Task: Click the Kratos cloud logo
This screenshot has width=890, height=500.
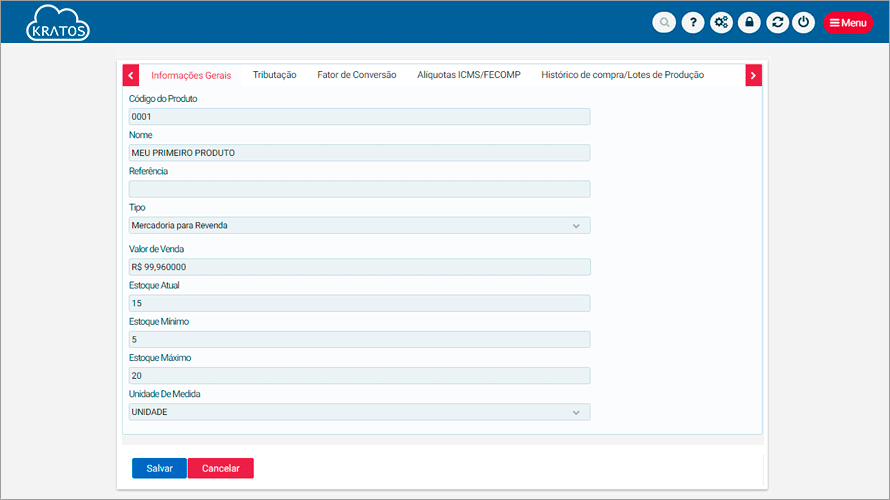Action: point(57,23)
